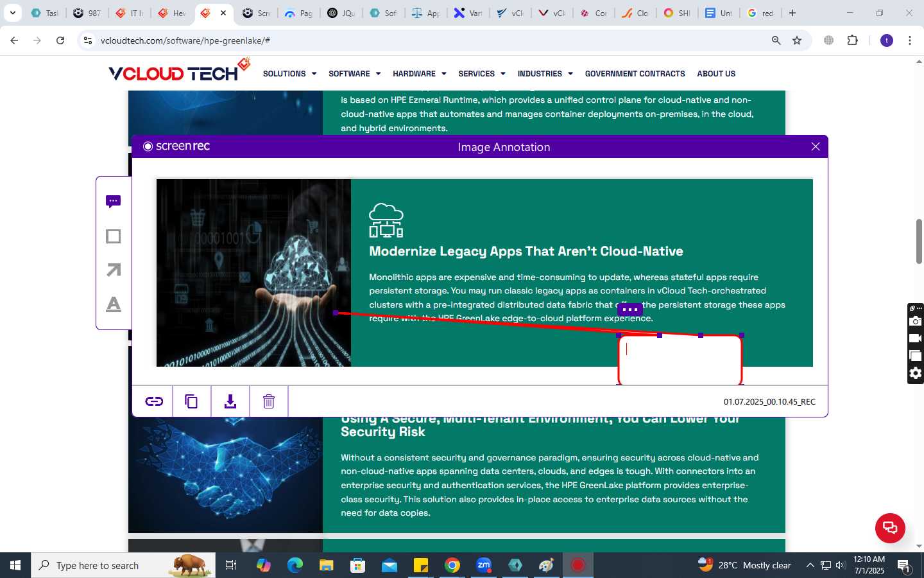Screen dimensions: 924x578
Task: Switch to the Var tab
Action: pyautogui.click(x=468, y=13)
